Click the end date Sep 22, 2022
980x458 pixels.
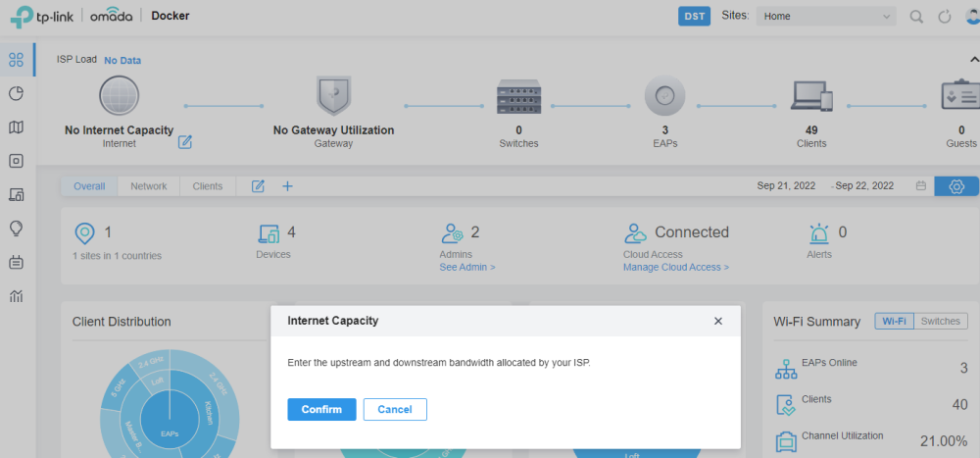(864, 185)
